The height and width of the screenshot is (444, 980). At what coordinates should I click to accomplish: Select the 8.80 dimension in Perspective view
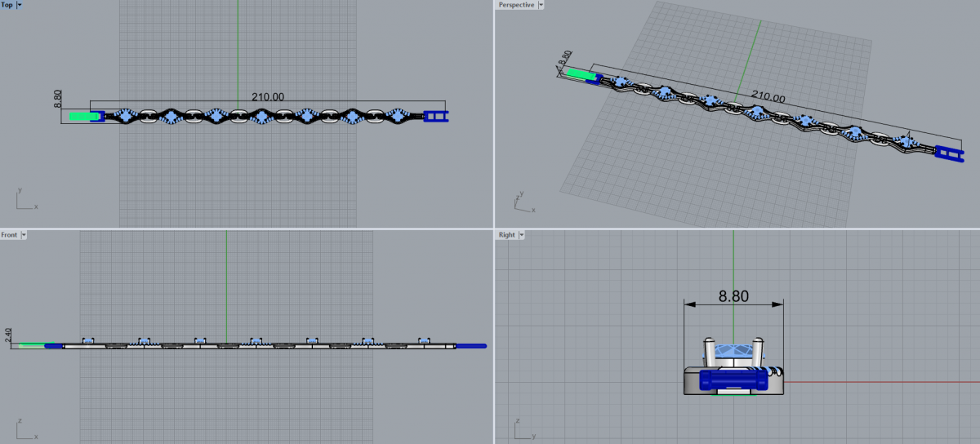tap(565, 60)
